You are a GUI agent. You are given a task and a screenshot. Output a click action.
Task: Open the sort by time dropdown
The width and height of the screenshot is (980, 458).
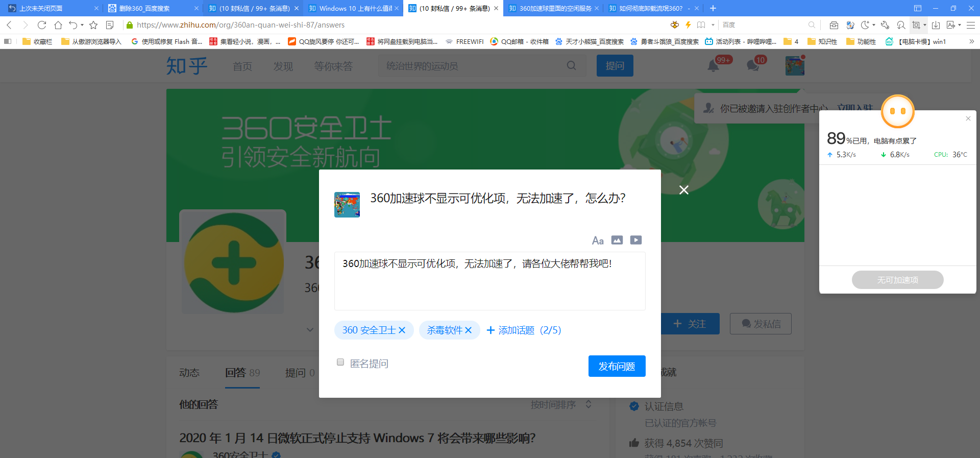pyautogui.click(x=561, y=404)
